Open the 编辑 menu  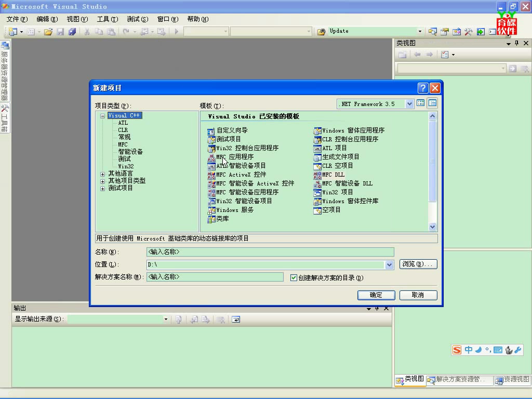tap(47, 19)
